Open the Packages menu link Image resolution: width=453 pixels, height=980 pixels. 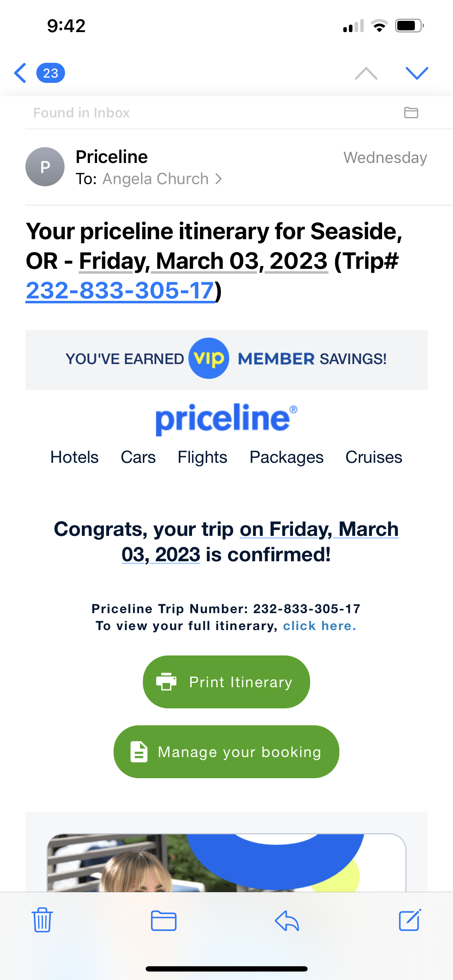tap(286, 457)
